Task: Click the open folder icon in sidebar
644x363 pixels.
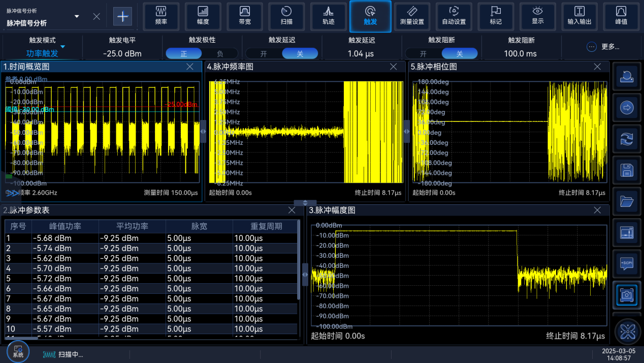Action: pyautogui.click(x=627, y=202)
